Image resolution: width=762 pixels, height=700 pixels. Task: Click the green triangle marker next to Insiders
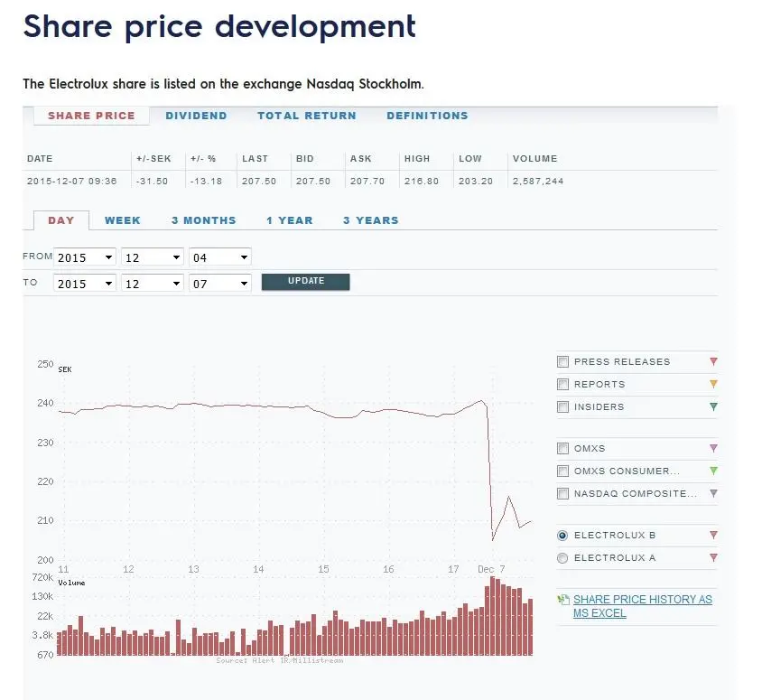click(x=713, y=406)
